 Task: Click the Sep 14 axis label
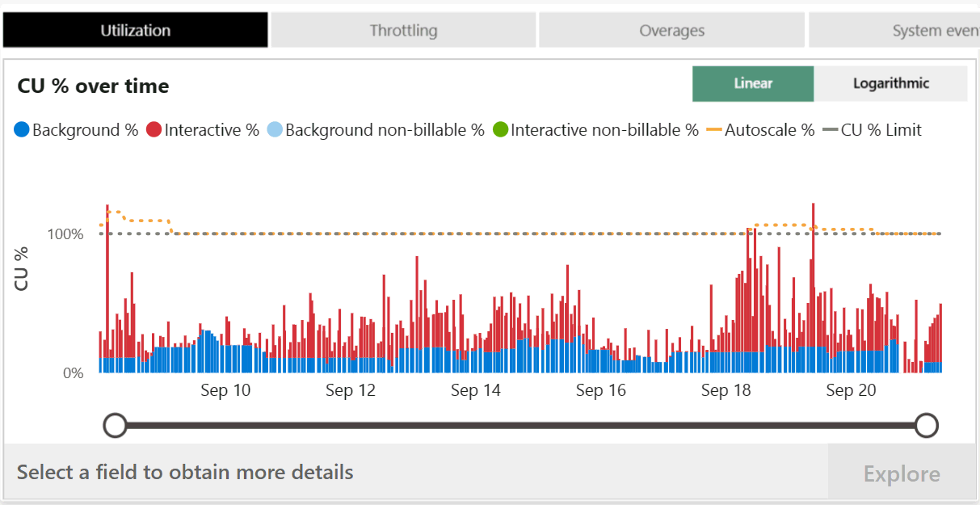point(476,390)
